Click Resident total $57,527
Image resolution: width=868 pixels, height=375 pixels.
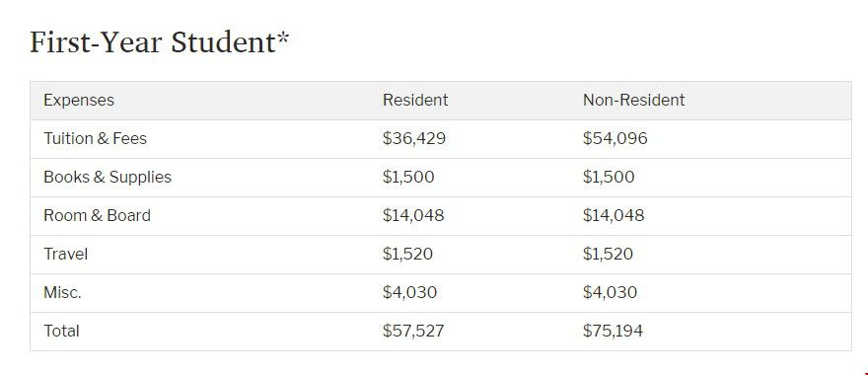click(413, 332)
